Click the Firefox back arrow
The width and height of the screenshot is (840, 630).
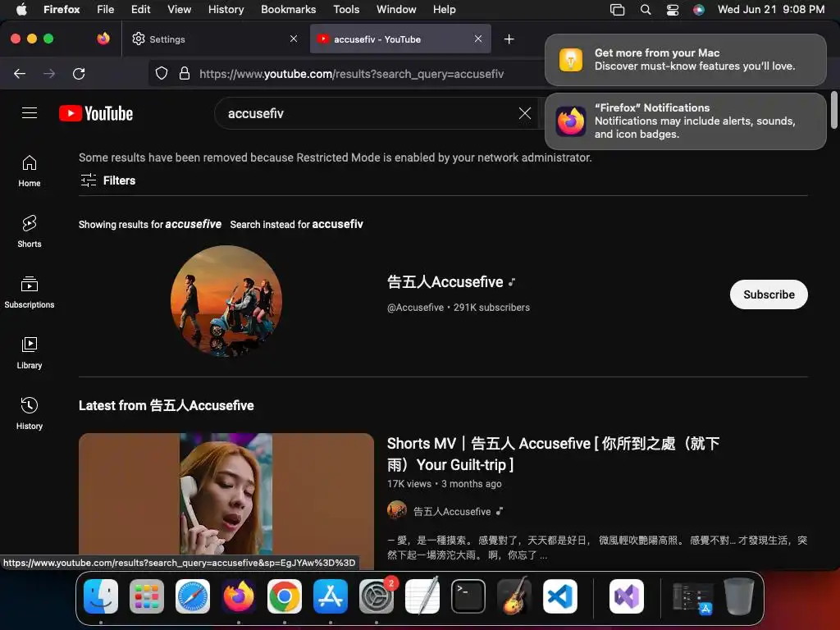(x=20, y=74)
